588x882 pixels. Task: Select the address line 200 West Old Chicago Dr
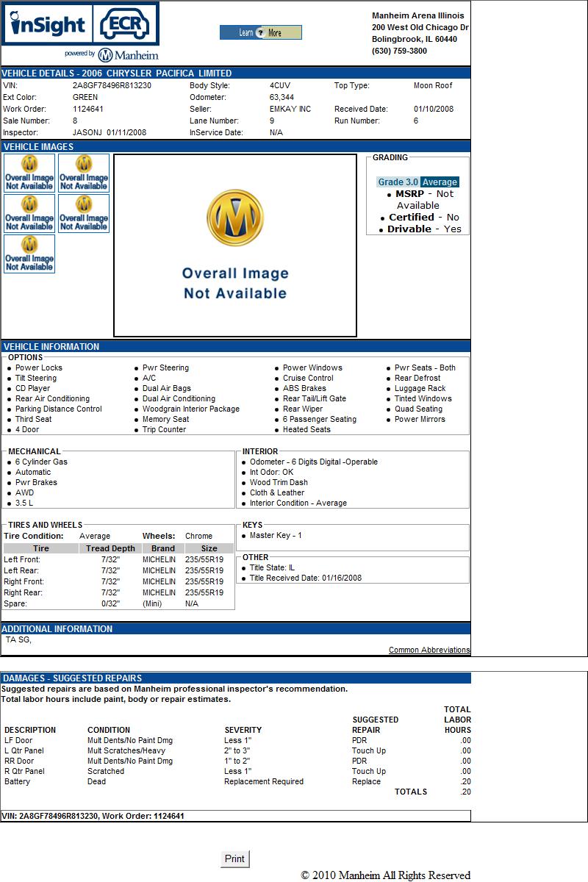click(420, 27)
